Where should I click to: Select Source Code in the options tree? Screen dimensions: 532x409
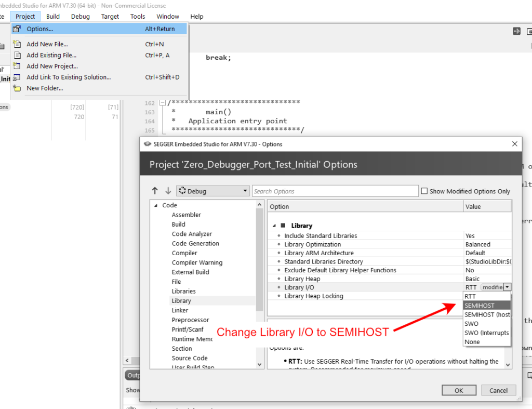click(190, 358)
